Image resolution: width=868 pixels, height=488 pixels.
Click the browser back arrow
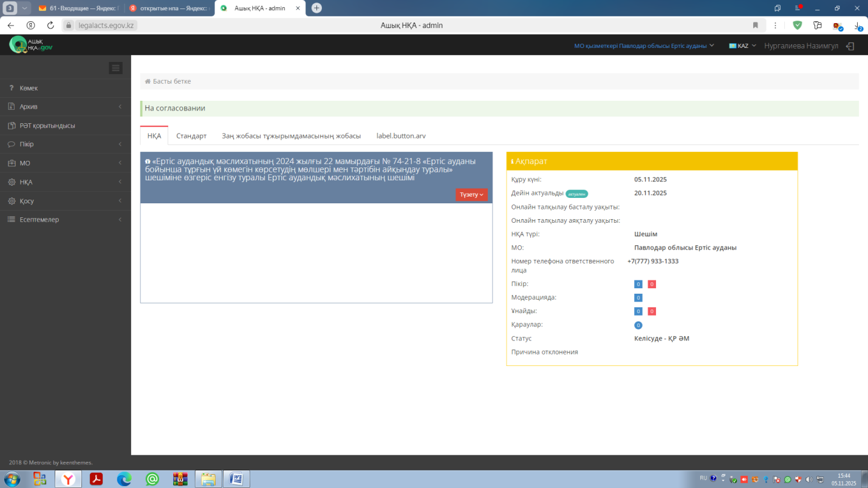tap(11, 25)
